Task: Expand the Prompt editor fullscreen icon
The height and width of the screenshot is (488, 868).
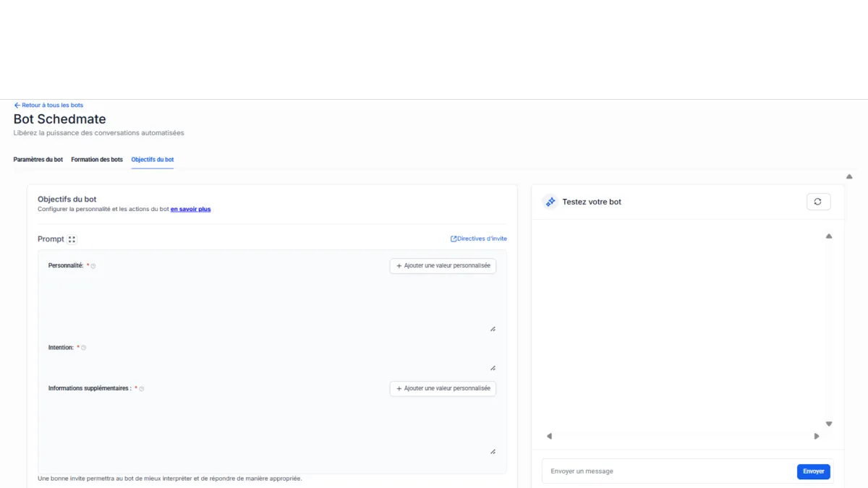Action: point(72,239)
